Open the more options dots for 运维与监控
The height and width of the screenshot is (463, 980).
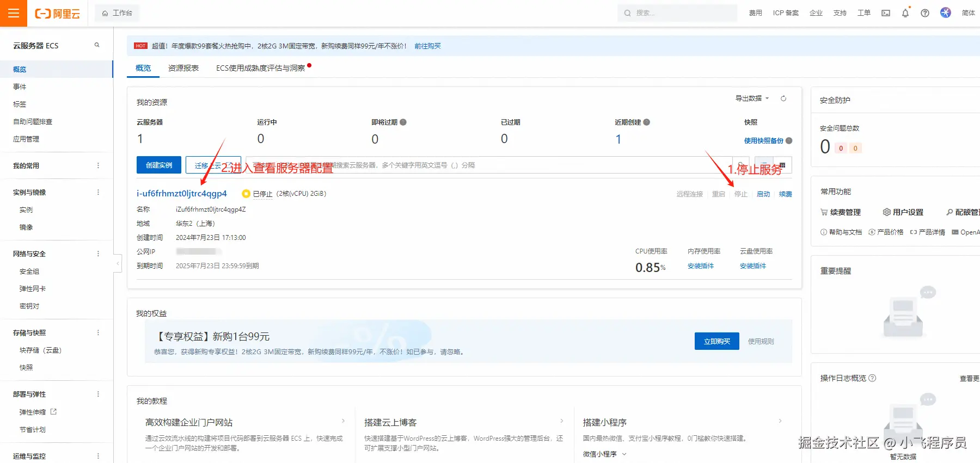tap(98, 456)
